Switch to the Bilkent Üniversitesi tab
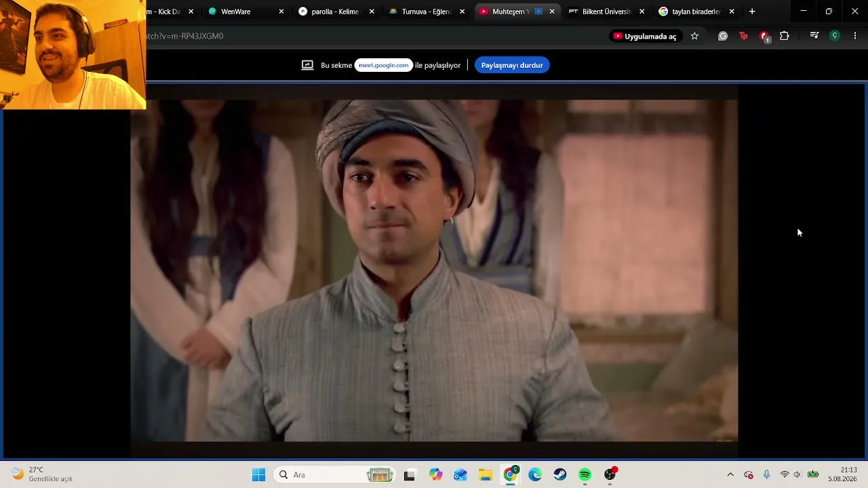 606,12
